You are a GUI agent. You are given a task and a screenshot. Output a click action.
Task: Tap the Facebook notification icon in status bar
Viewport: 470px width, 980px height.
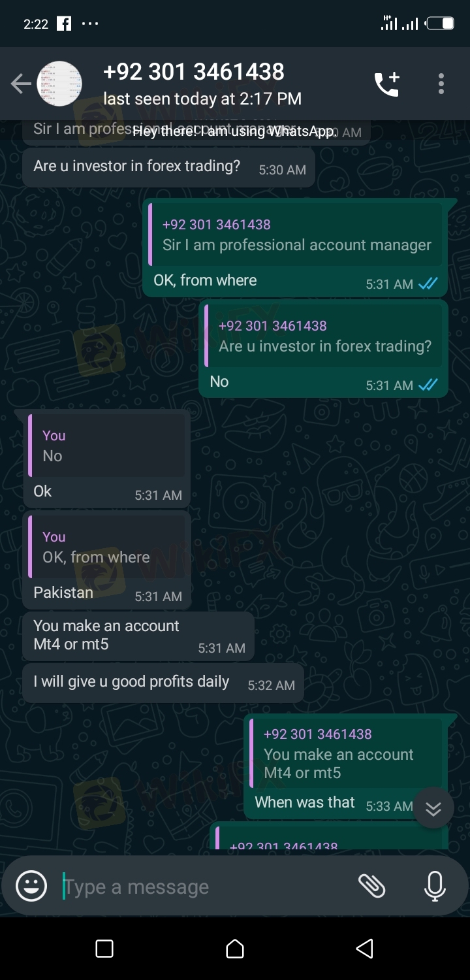(64, 24)
